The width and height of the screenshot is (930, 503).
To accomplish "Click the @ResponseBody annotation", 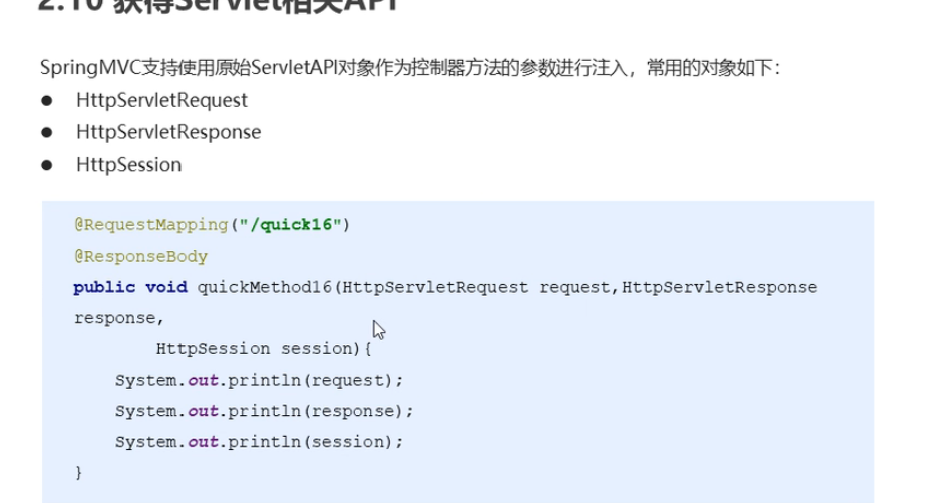I will [140, 256].
